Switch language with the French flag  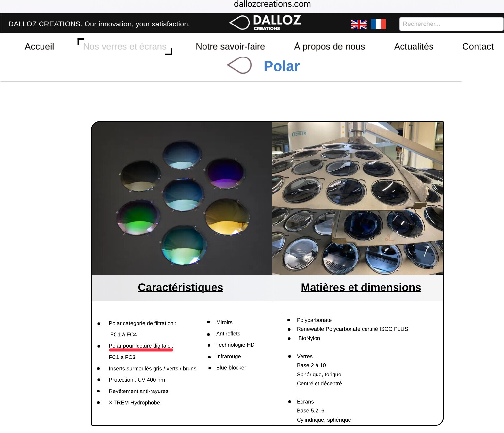(x=378, y=24)
